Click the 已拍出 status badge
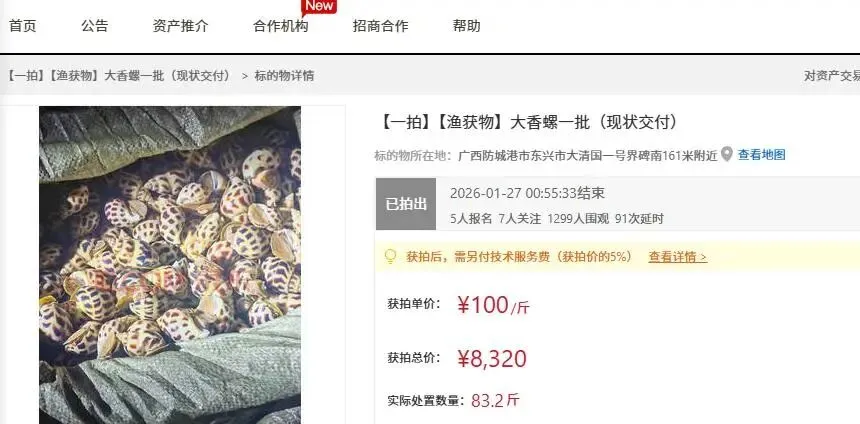 click(x=406, y=204)
